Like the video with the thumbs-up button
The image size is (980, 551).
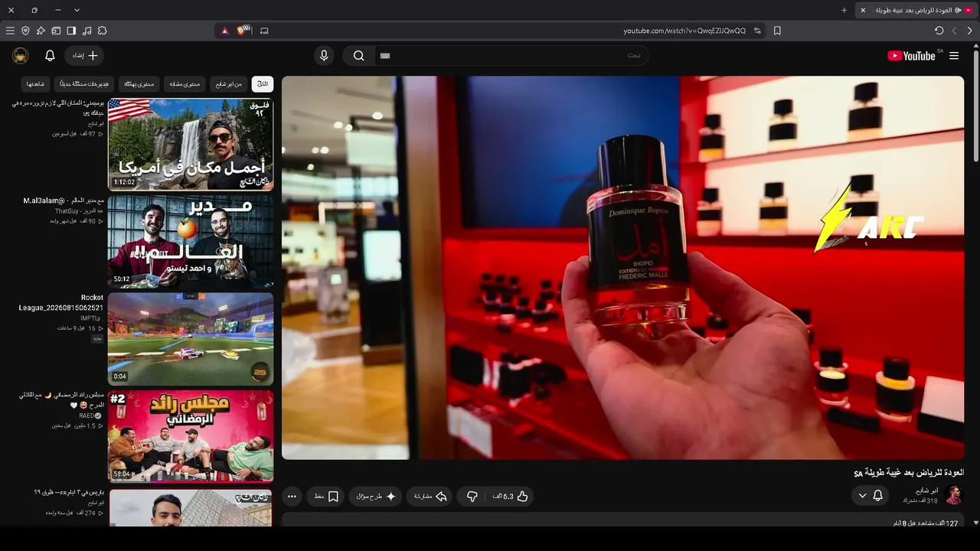tap(511, 496)
